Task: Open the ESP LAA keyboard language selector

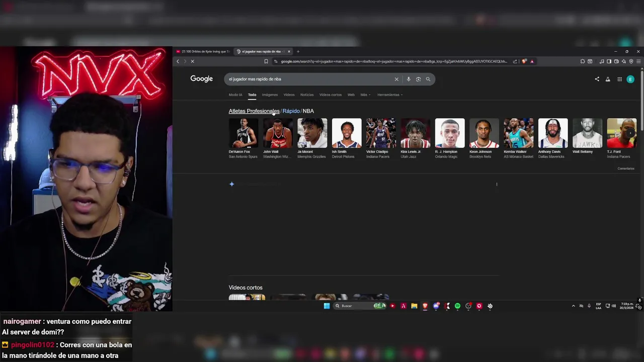Action: click(598, 306)
